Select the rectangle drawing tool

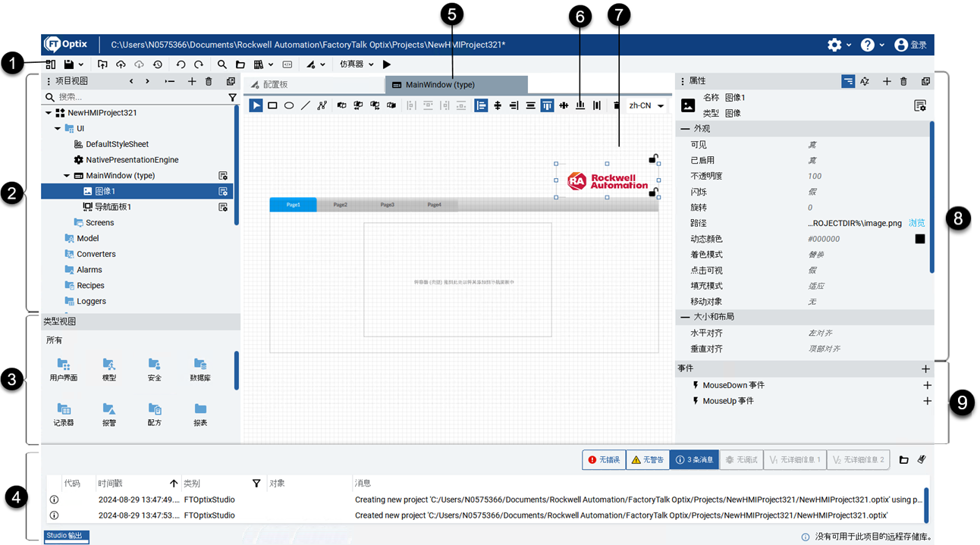pos(272,106)
